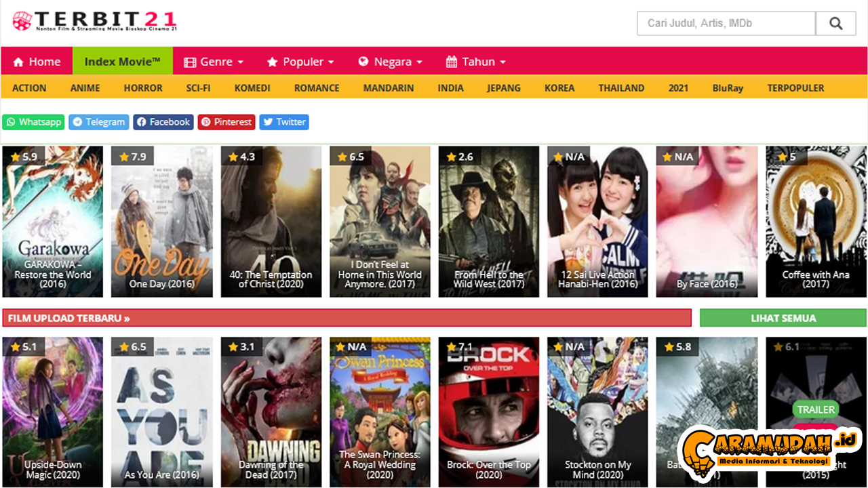Open the HORROR category
Viewport: 868px width, 488px height.
click(143, 88)
